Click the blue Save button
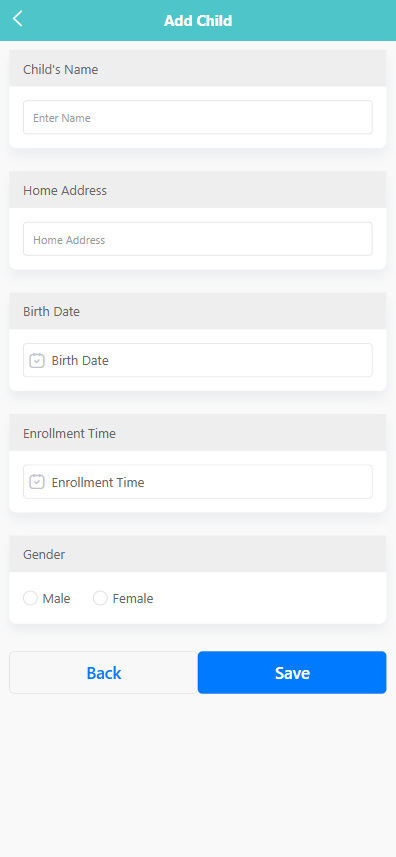 pyautogui.click(x=292, y=672)
